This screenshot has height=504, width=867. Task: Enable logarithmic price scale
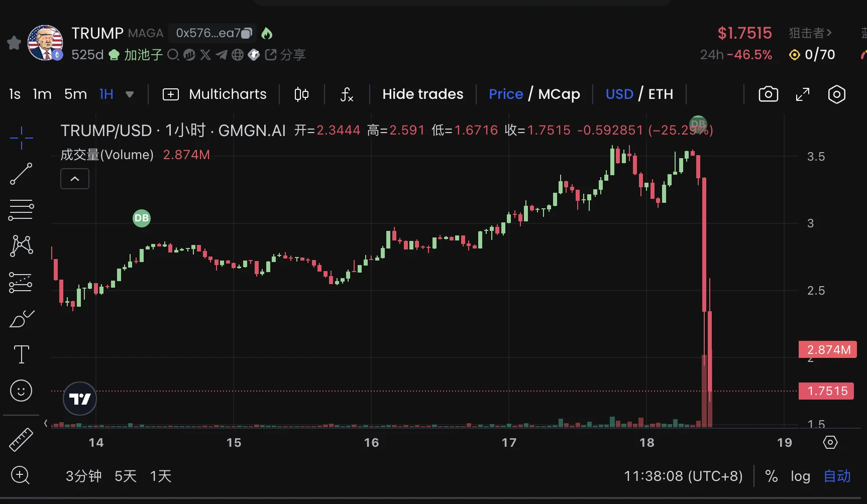click(x=800, y=476)
